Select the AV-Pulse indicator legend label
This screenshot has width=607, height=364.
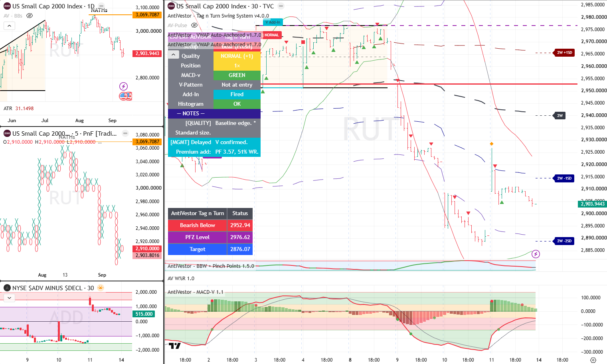[x=177, y=25]
